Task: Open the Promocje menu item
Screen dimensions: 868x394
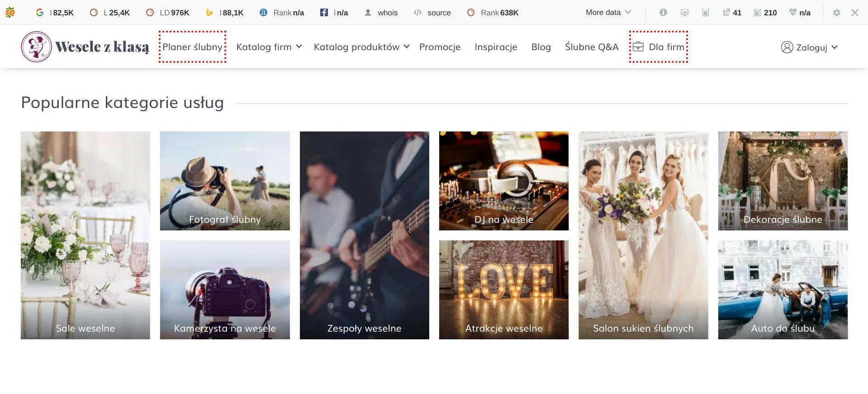Action: pyautogui.click(x=440, y=47)
